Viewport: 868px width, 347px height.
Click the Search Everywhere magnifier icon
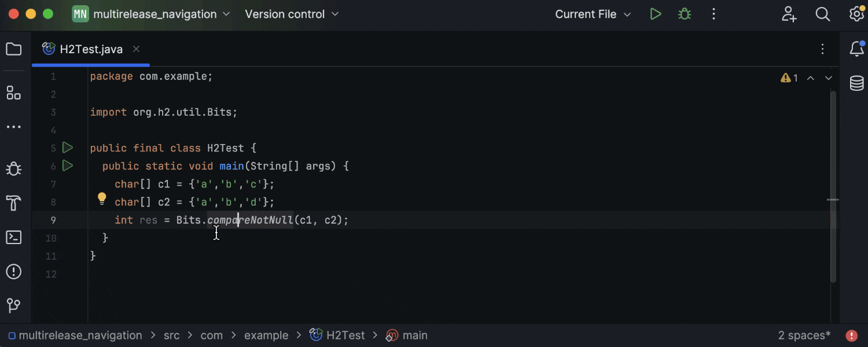822,14
